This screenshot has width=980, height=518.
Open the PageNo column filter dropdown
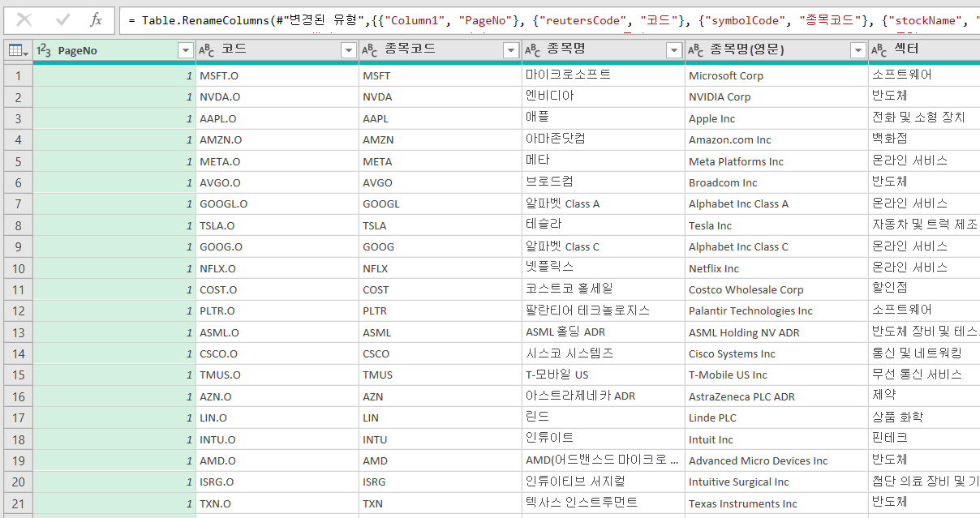click(x=185, y=51)
